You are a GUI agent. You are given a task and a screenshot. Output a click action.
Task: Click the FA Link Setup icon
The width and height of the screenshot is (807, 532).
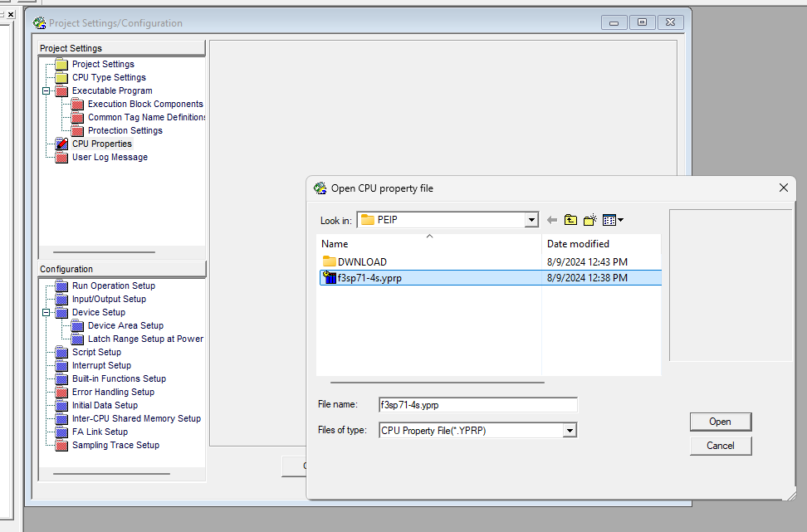(61, 432)
